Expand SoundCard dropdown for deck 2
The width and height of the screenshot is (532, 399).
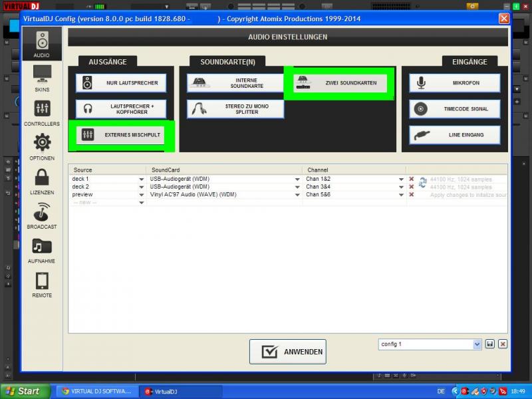297,187
